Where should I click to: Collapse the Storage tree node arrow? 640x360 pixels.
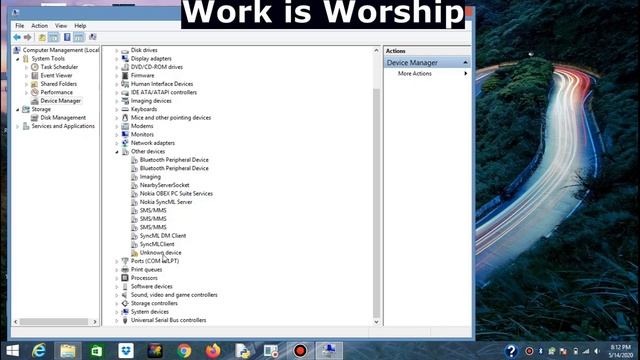[18, 110]
